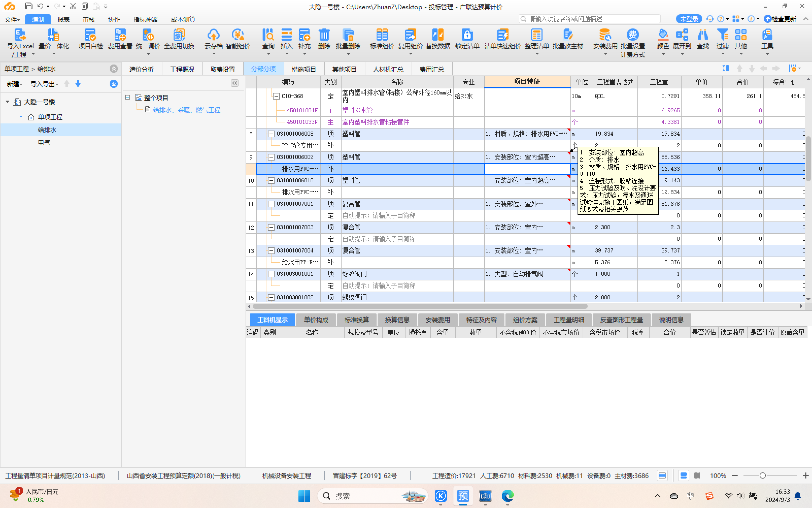
Task: Click the 整理清单 icon
Action: point(536,35)
